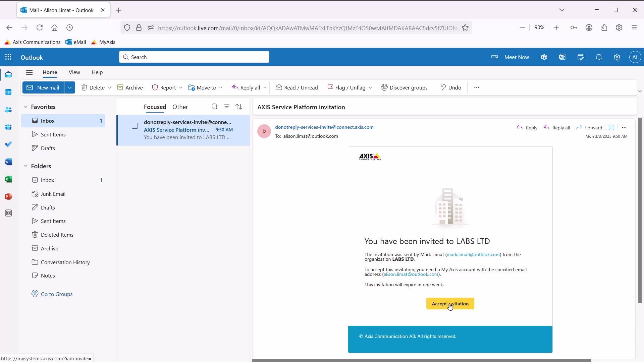Switch to the Other inbox tab
The image size is (644, 362).
click(x=180, y=107)
